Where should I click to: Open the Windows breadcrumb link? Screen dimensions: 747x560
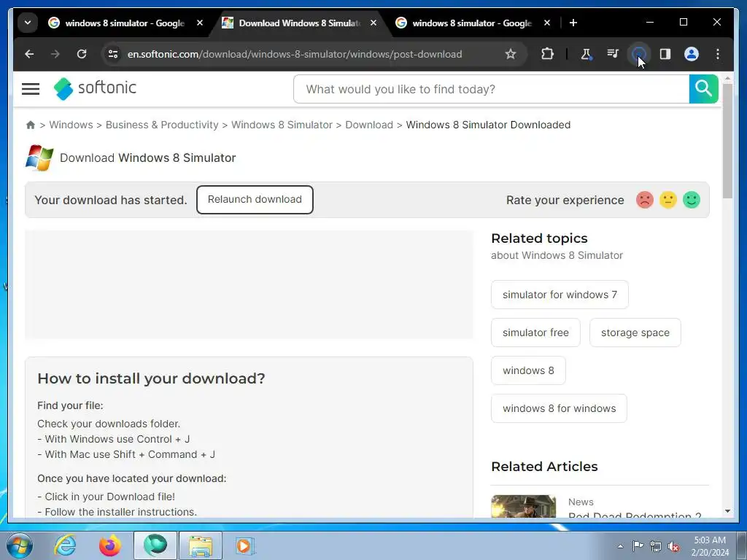tap(71, 125)
